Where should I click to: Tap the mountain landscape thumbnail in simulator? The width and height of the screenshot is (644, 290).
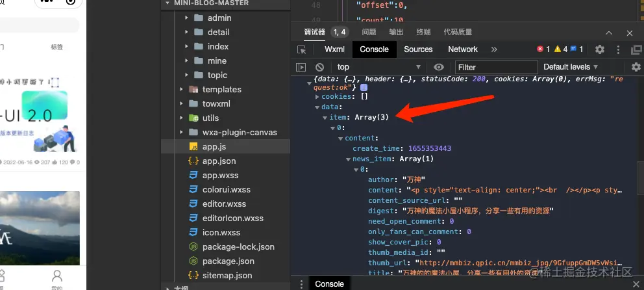pos(40,228)
